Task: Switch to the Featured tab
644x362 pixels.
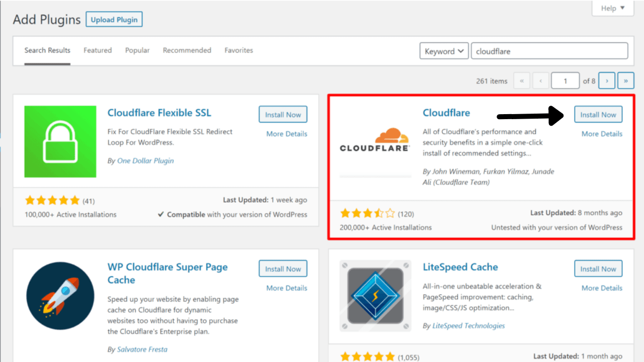Action: [x=98, y=50]
